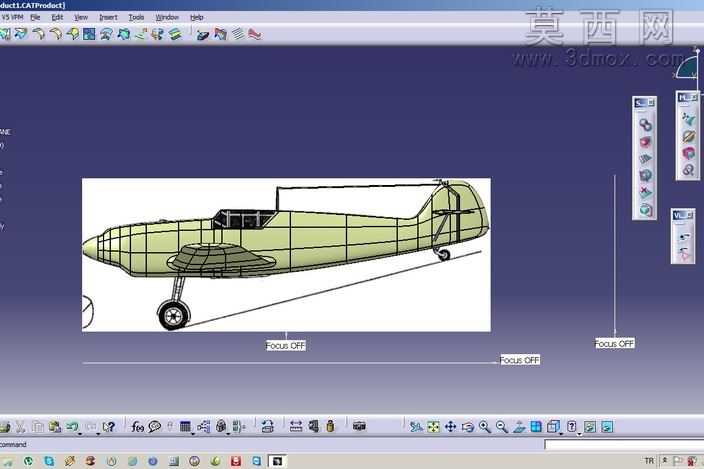Open the Help menu
Viewport: 704px width, 469px height.
[197, 17]
